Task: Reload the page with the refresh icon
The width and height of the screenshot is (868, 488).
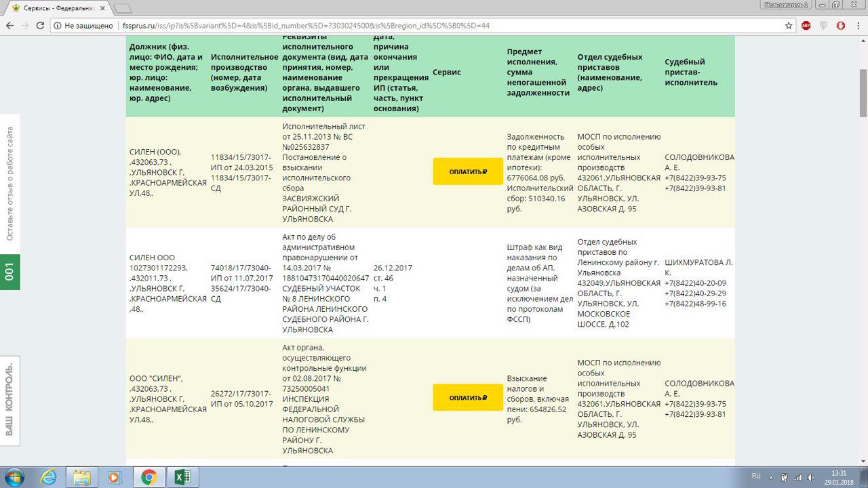Action: point(41,26)
